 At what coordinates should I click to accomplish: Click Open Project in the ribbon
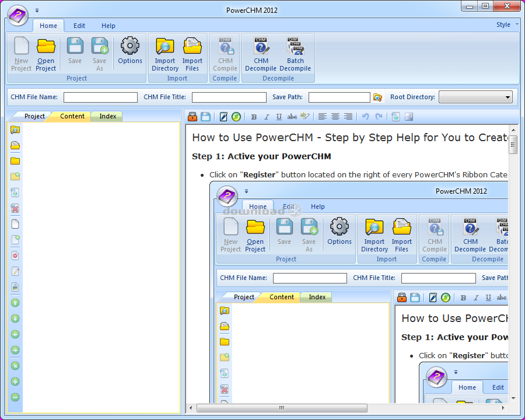point(46,54)
